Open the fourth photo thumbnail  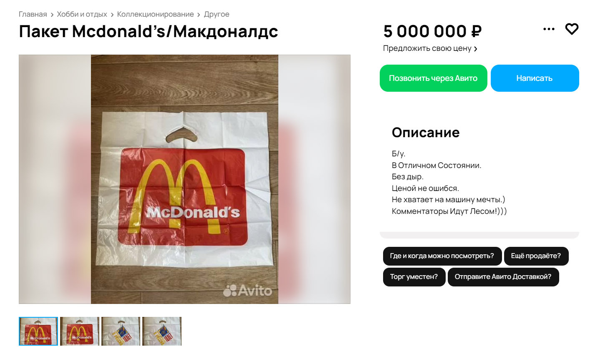pos(162,331)
